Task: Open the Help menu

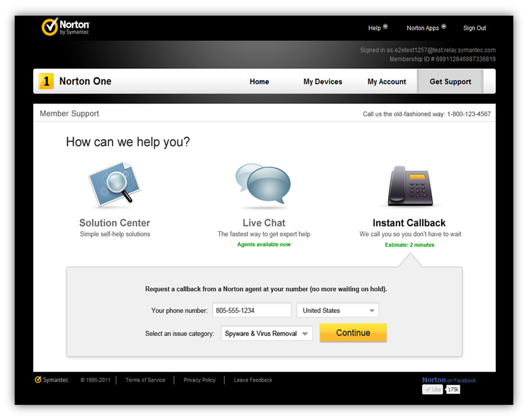Action: click(374, 28)
